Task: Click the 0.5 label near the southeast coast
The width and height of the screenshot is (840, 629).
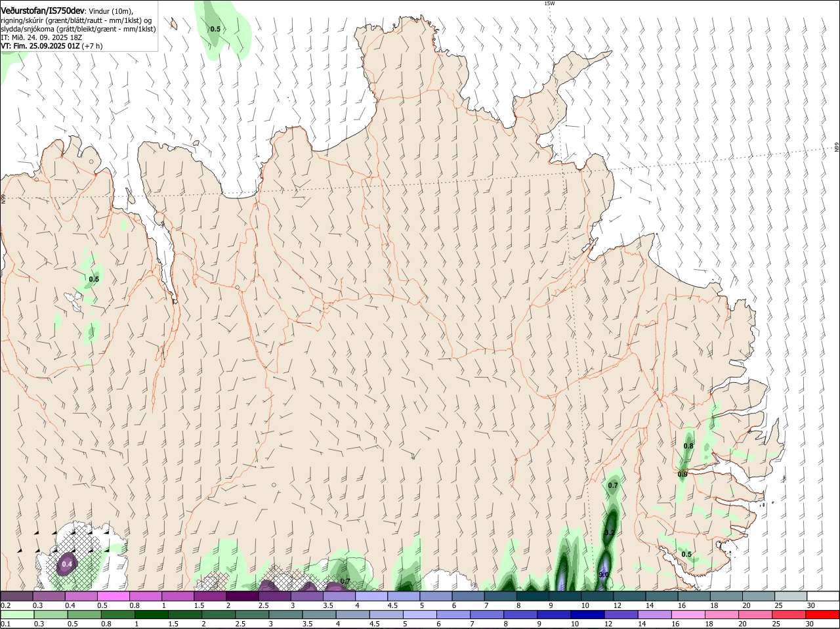Action: click(x=686, y=554)
